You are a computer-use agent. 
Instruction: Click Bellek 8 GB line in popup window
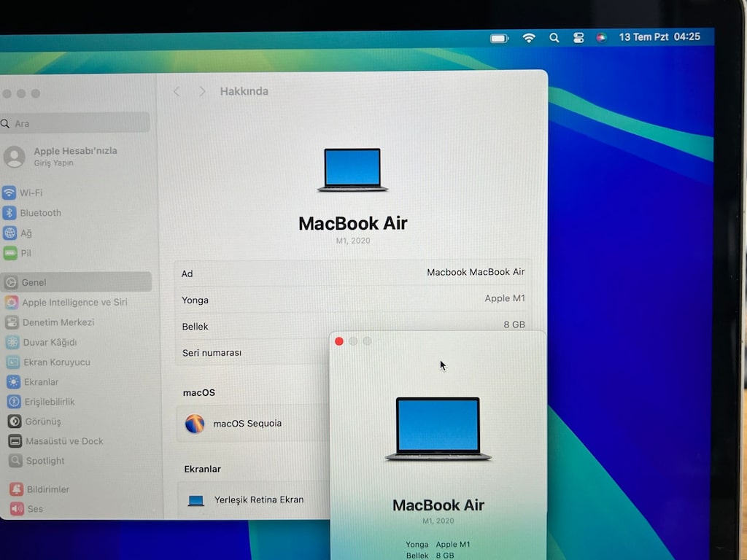(430, 556)
